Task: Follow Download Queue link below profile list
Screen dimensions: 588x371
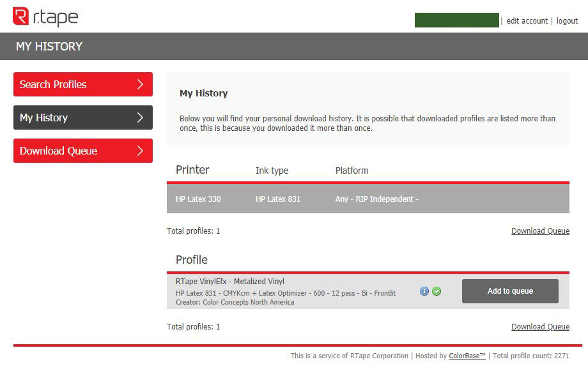Action: tap(540, 327)
